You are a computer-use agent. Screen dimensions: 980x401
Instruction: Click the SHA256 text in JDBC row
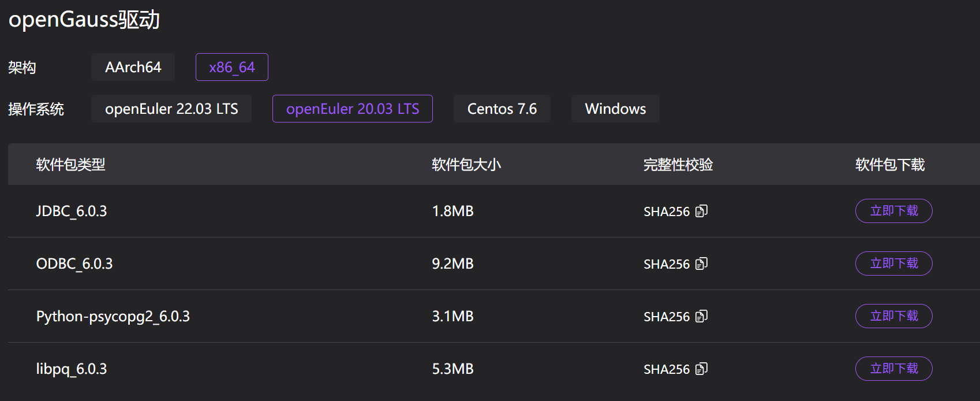click(x=667, y=211)
